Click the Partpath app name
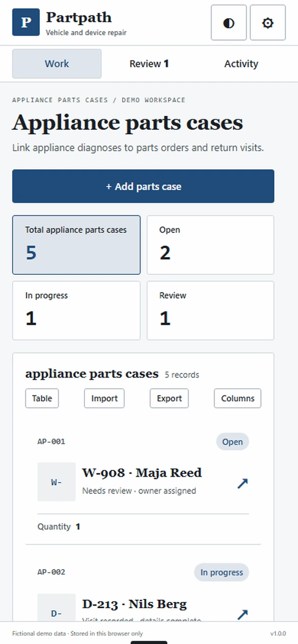 [78, 17]
